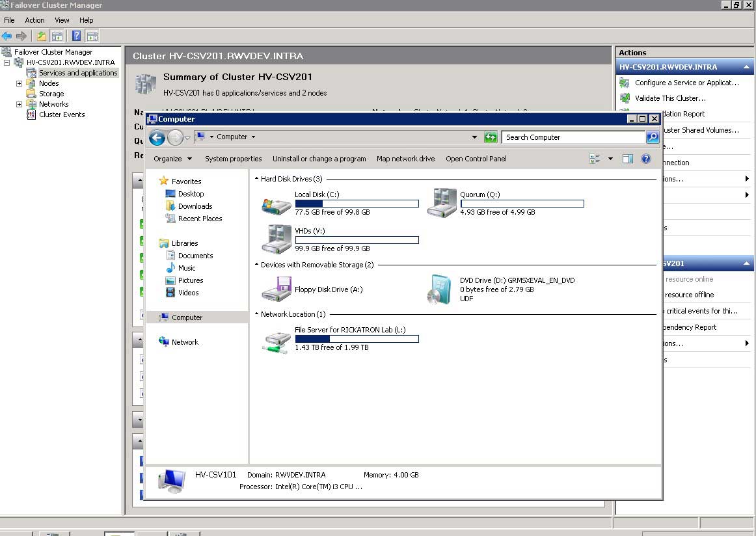Image resolution: width=756 pixels, height=536 pixels.
Task: Collapse the HV-CSV201.RWVDEV.INTRA tree node
Action: pos(7,62)
